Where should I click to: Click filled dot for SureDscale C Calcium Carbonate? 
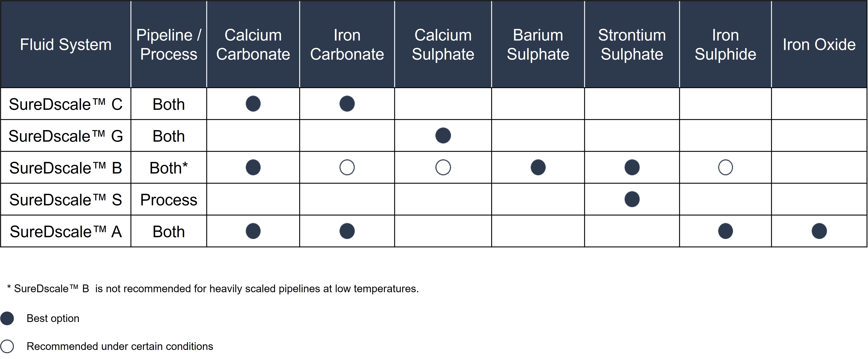[253, 103]
